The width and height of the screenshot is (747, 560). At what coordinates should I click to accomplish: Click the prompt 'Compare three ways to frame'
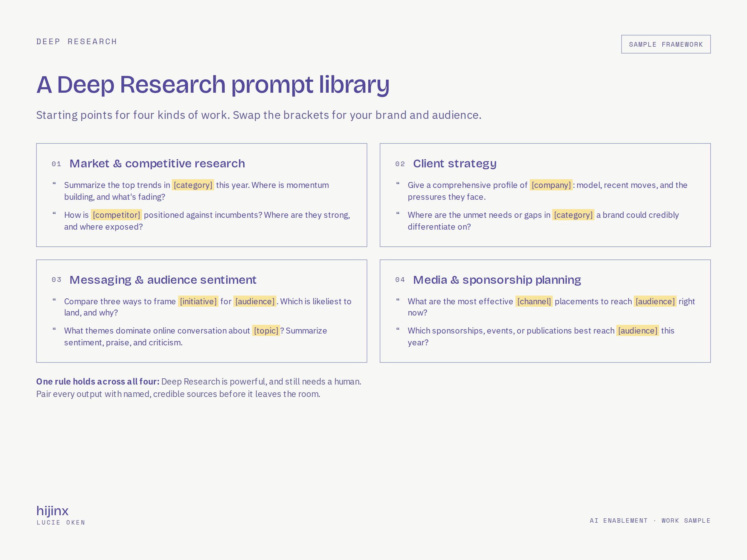tap(208, 307)
